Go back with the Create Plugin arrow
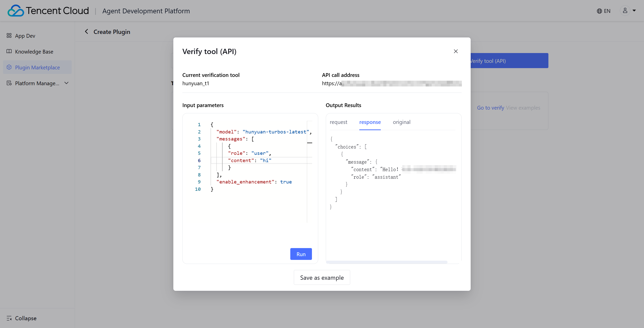Image resolution: width=644 pixels, height=328 pixels. click(87, 32)
